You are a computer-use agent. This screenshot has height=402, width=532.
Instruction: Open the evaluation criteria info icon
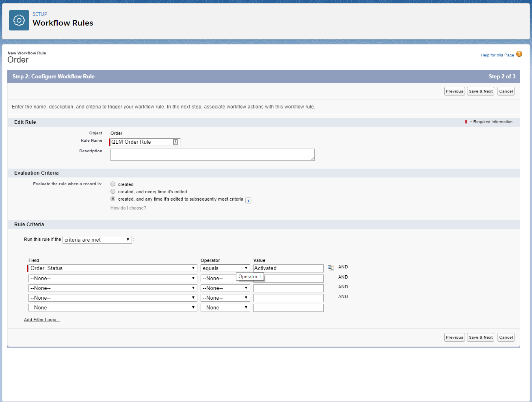(x=248, y=200)
